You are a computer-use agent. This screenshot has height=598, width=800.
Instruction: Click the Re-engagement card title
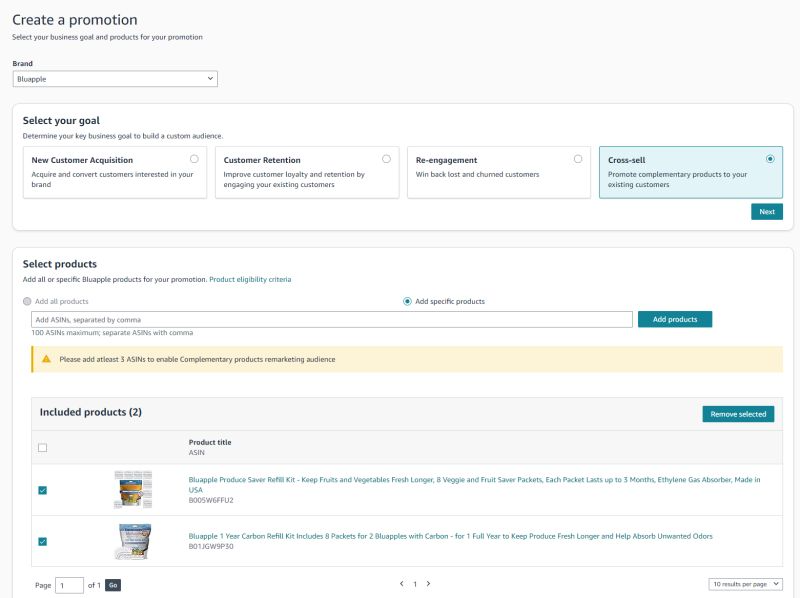446,160
